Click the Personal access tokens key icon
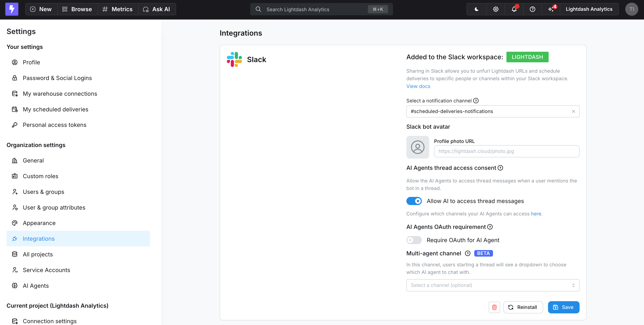644x325 pixels. click(x=15, y=125)
